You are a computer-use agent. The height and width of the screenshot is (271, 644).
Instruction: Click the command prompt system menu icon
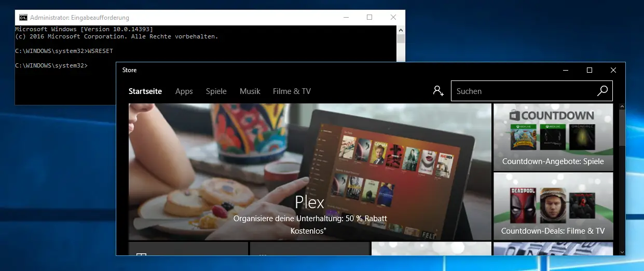(x=23, y=18)
